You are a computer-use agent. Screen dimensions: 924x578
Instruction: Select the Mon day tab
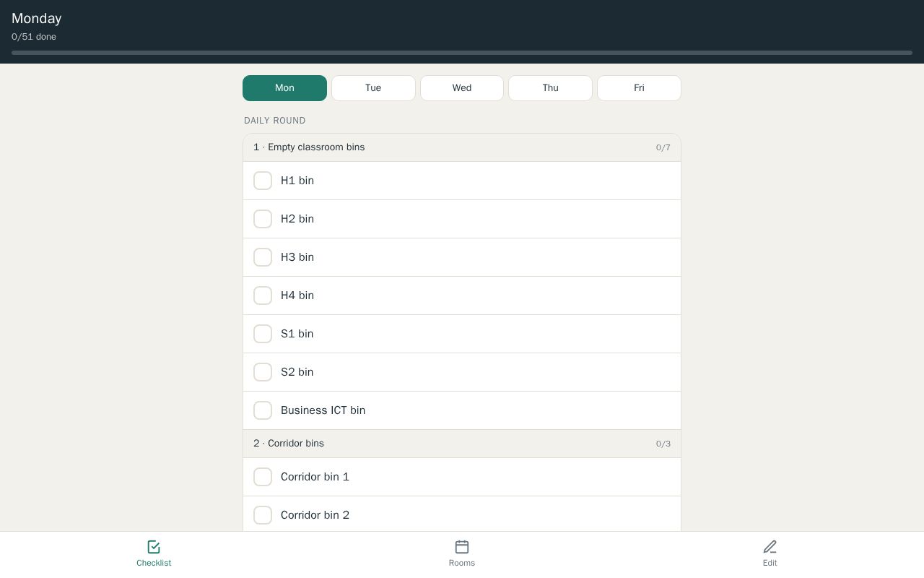[284, 88]
